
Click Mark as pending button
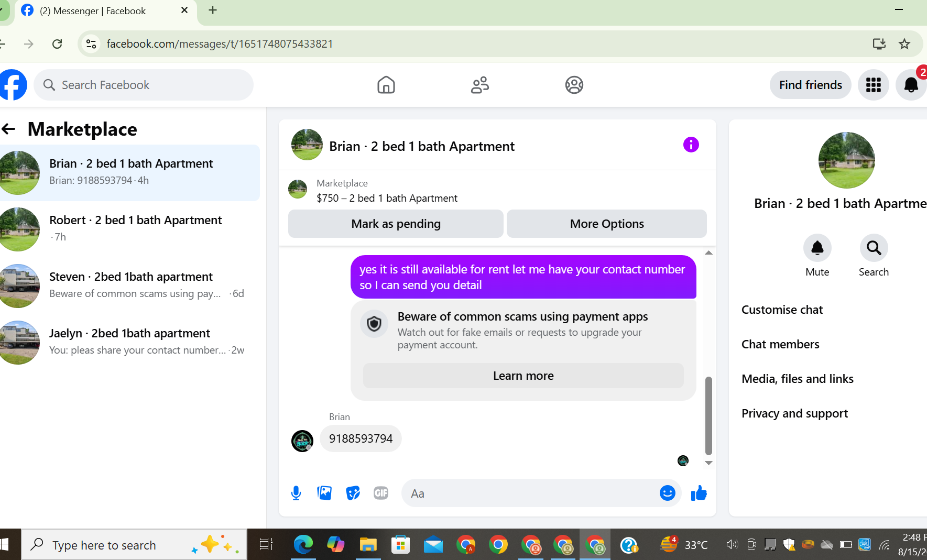(x=396, y=224)
